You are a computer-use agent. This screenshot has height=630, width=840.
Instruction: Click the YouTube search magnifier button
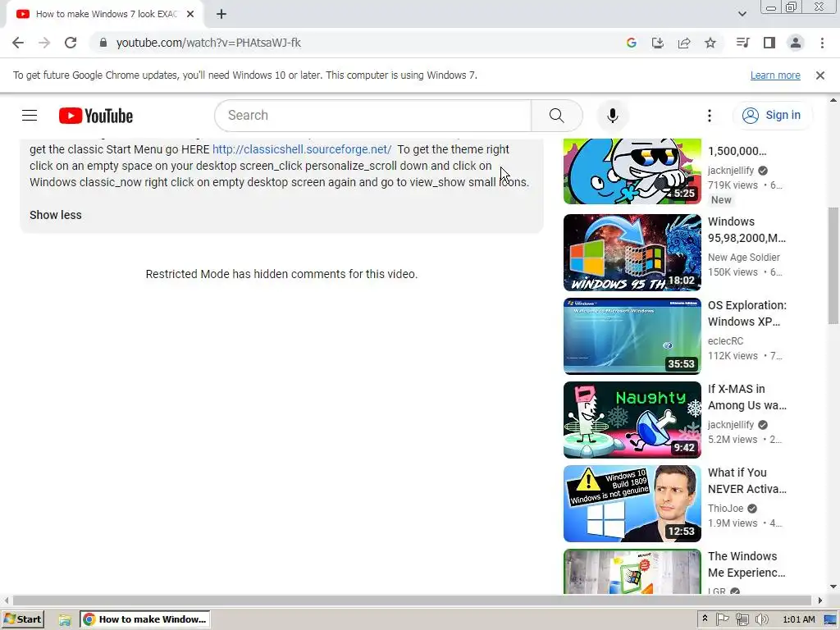[x=557, y=115]
